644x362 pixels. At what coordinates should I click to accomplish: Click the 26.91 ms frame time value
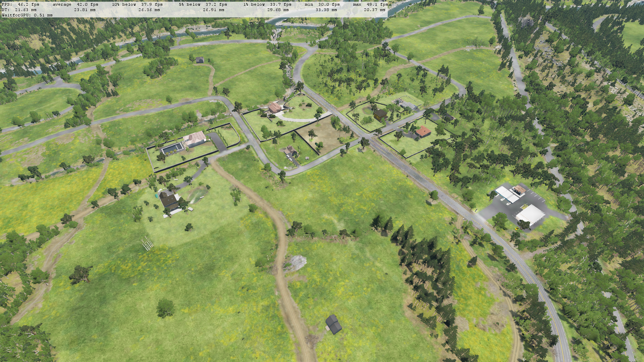point(213,10)
